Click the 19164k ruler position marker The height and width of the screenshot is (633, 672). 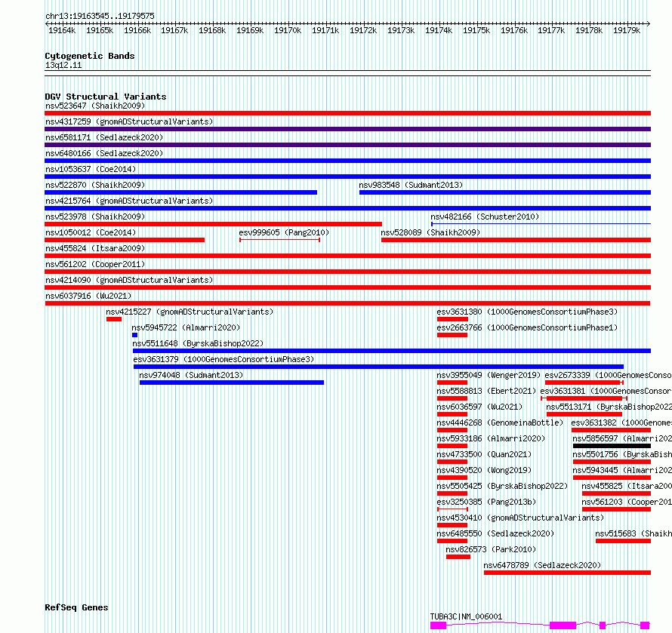[x=62, y=30]
